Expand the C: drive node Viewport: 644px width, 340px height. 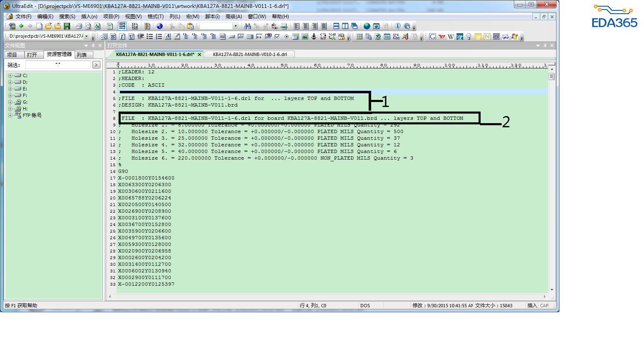coord(10,75)
